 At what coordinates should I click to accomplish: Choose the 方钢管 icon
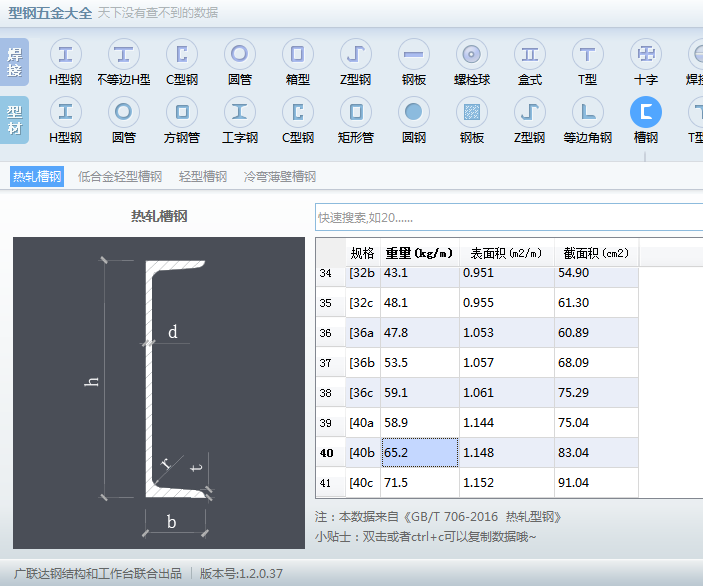[182, 112]
